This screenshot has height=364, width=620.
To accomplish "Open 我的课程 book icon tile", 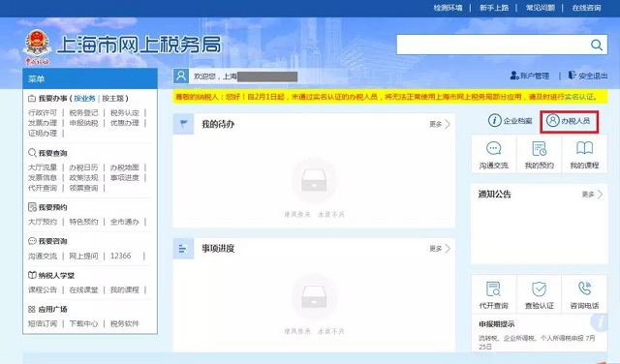I will click(x=584, y=154).
